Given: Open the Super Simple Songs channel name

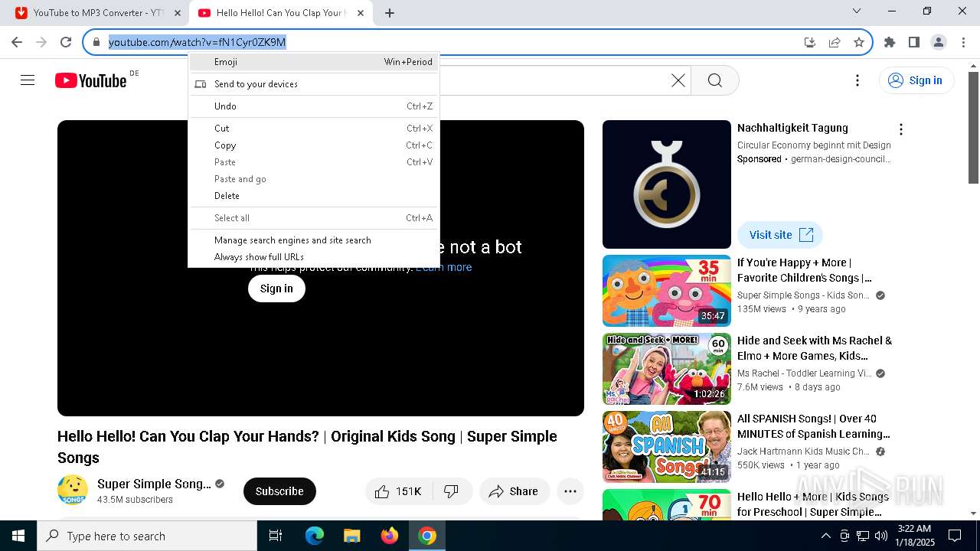Looking at the screenshot, I should [154, 484].
